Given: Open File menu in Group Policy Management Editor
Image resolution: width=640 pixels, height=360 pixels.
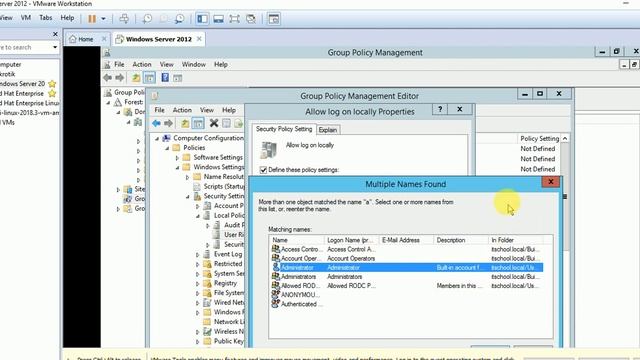Looking at the screenshot, I should (x=160, y=110).
